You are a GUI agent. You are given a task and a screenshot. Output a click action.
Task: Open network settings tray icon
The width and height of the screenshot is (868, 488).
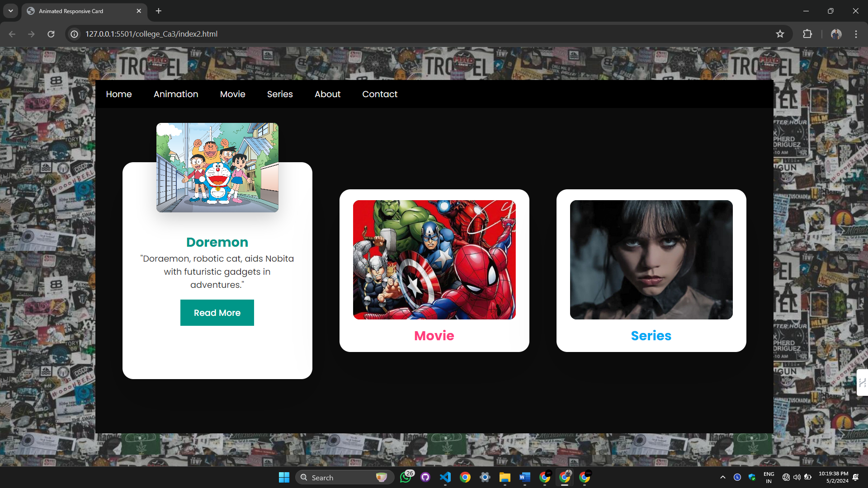tap(786, 477)
